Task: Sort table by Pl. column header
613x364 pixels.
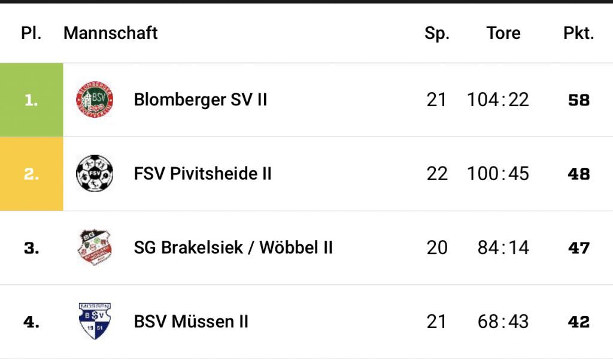Action: (x=31, y=34)
